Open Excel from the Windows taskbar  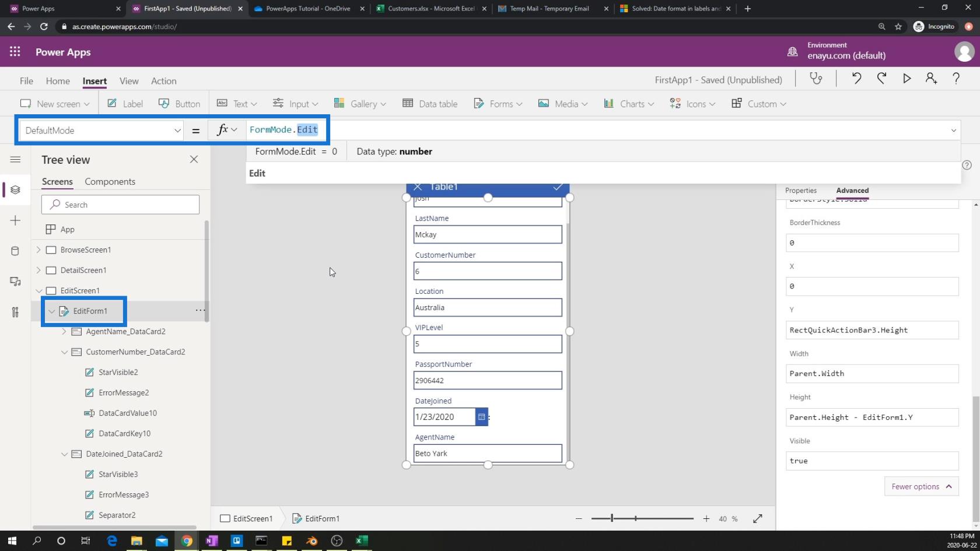(x=362, y=541)
